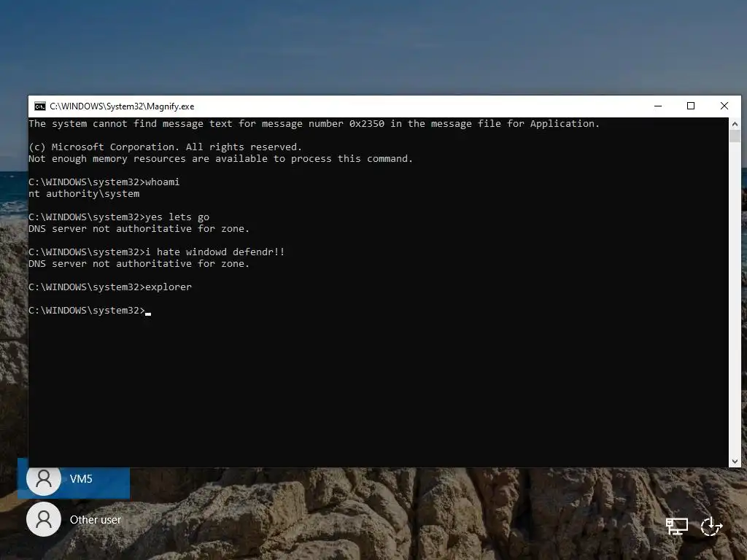Click the command prompt icon in title bar
The image size is (747, 560).
pyautogui.click(x=40, y=106)
